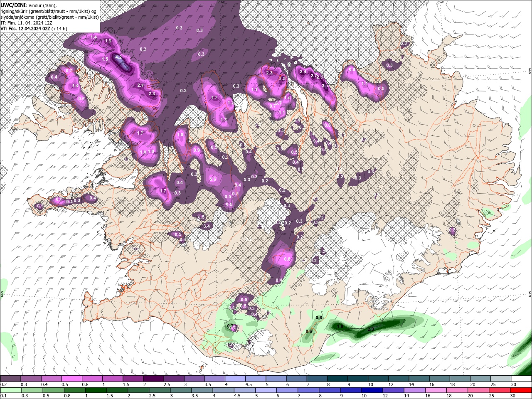The image size is (532, 399).
Task: Click the 'VT: Fös. 12.04.2024 02Z' valid time text
Action: pyautogui.click(x=25, y=29)
